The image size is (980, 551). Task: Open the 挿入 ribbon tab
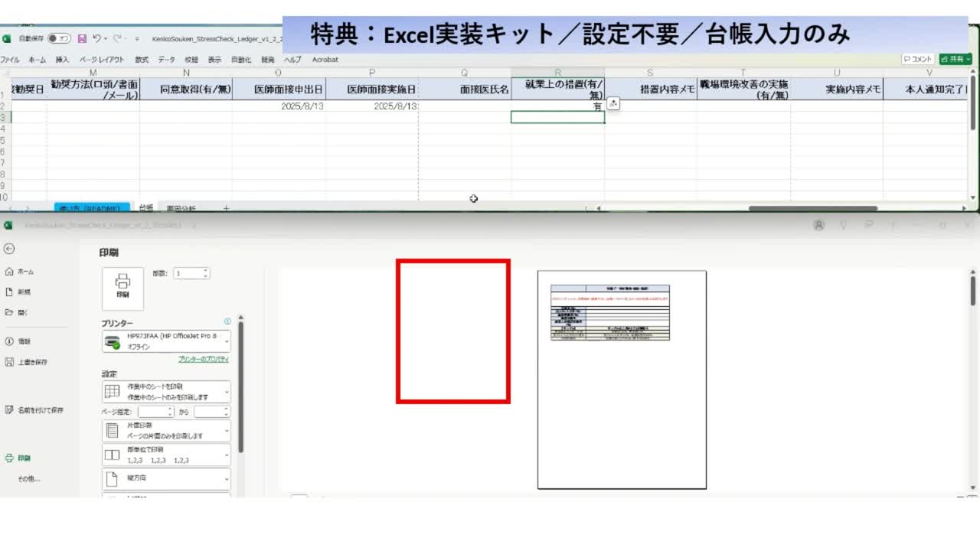62,60
